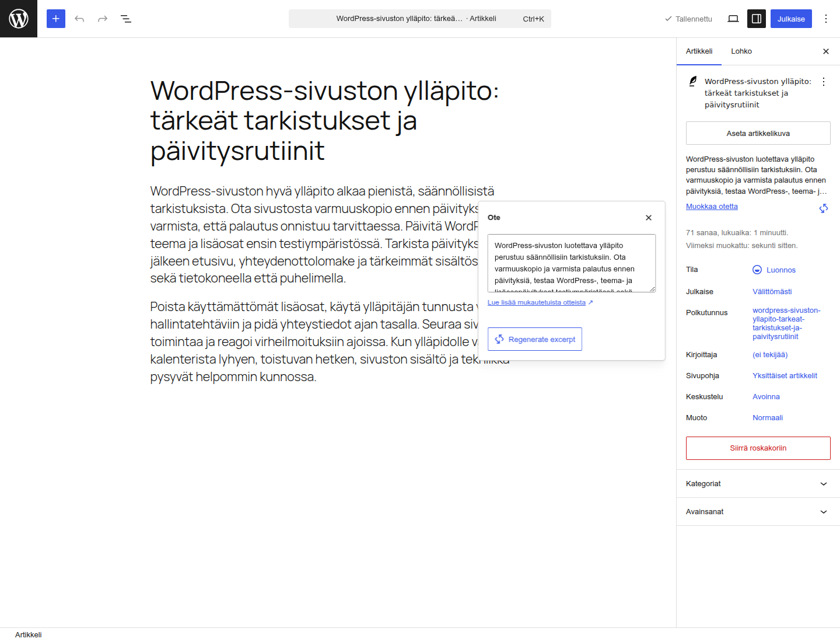Screen dimensions: 840x642
Task: Click the Luonnos status icon
Action: tap(757, 270)
